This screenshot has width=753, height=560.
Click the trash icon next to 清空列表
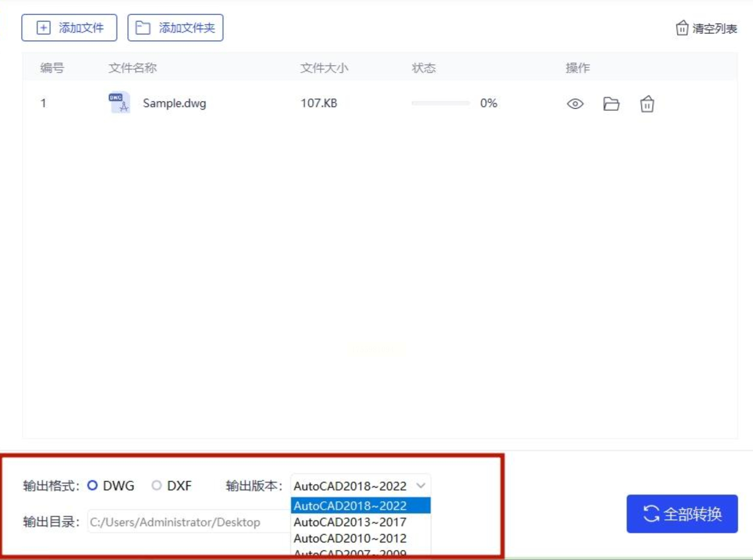click(x=682, y=28)
